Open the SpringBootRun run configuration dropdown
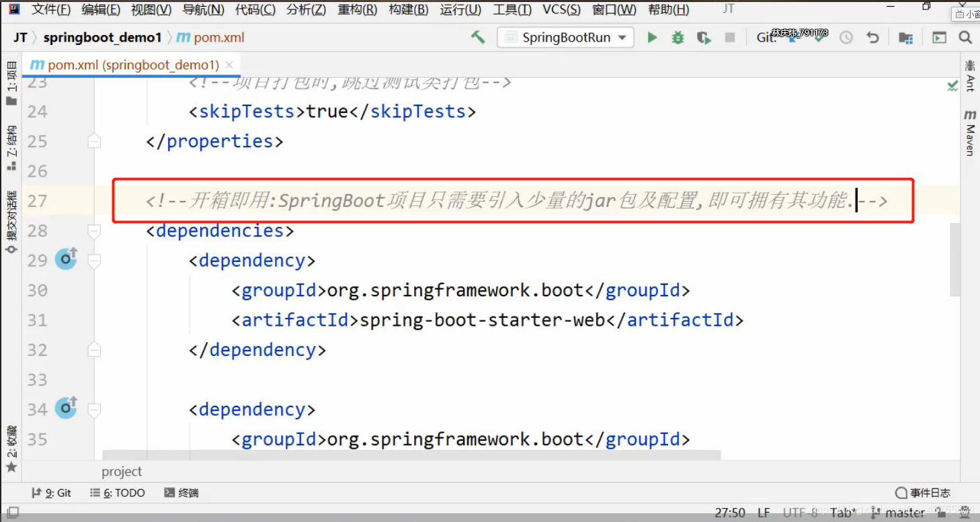 tap(566, 38)
